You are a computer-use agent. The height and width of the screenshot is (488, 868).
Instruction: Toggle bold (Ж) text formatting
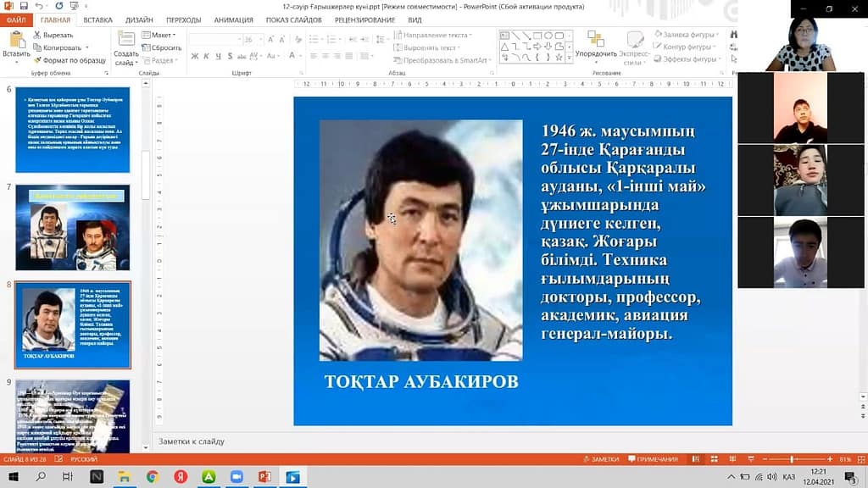[x=194, y=56]
